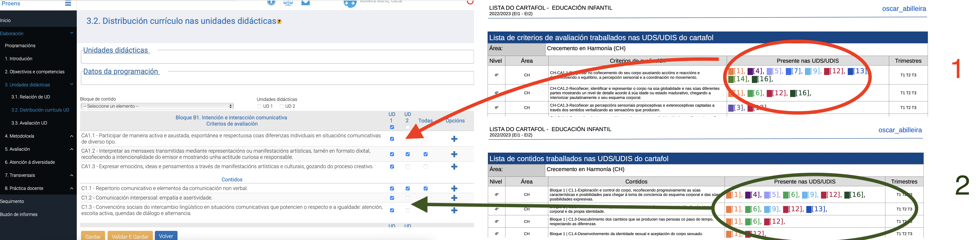Open 3.1. Relación de UD
The height and width of the screenshot is (240, 980).
click(x=31, y=97)
